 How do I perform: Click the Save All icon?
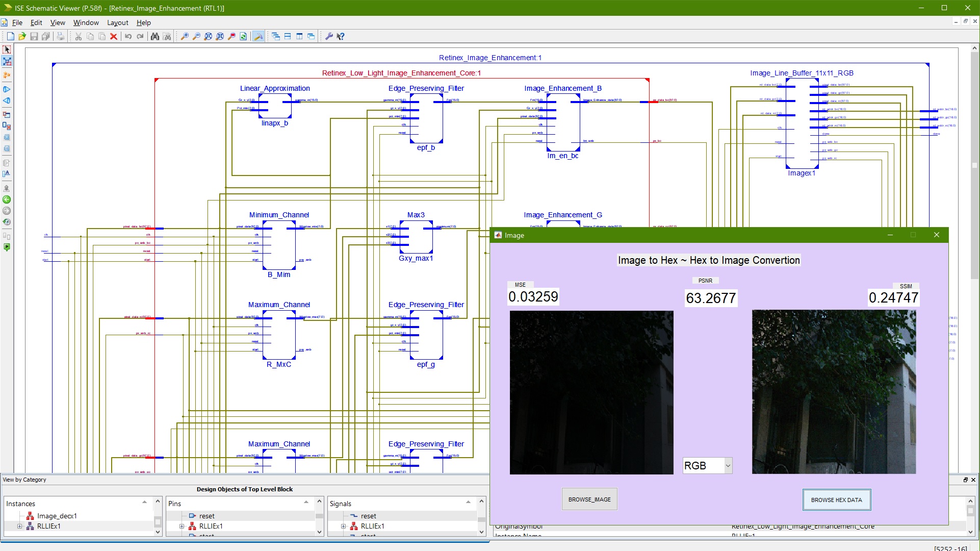click(46, 36)
